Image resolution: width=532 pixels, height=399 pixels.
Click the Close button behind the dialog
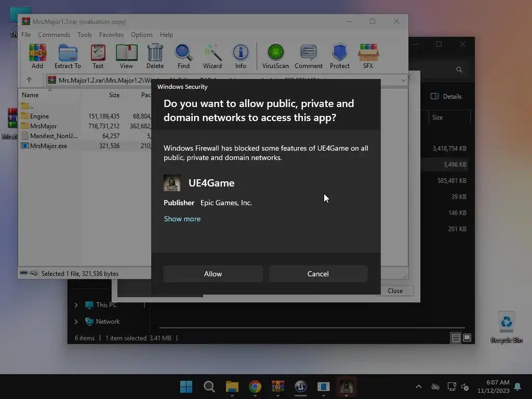tap(395, 291)
